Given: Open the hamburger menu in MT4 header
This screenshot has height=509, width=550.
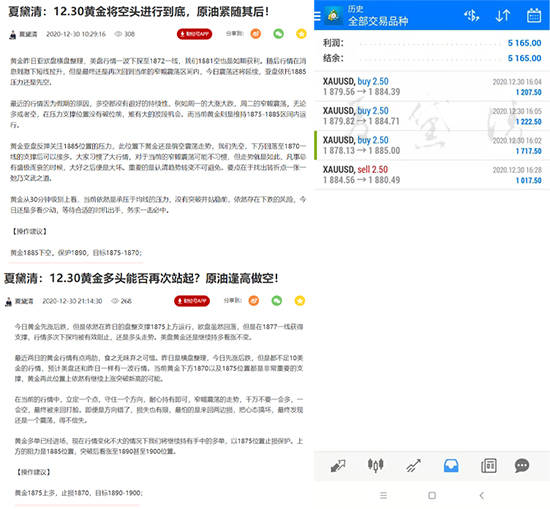Looking at the screenshot, I should 317,16.
